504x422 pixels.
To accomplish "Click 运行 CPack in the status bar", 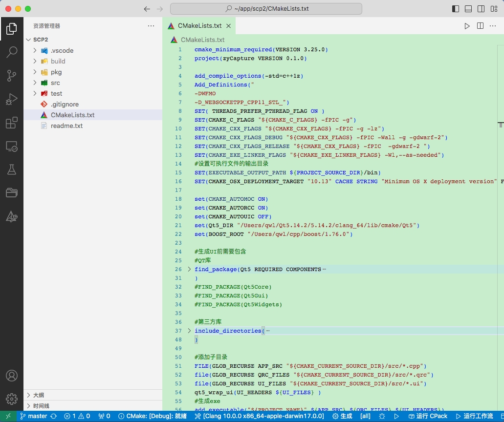I will coord(428,416).
